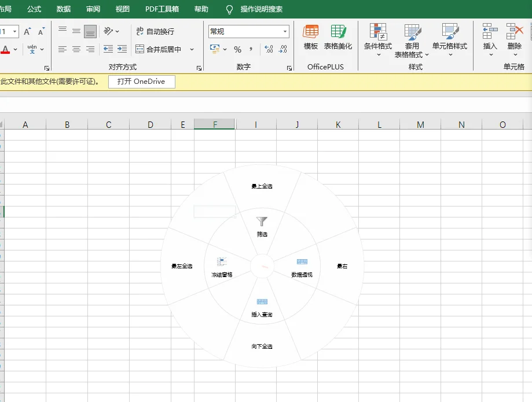Toggle 自动换行 wrap text
The image size is (532, 402).
tap(155, 31)
